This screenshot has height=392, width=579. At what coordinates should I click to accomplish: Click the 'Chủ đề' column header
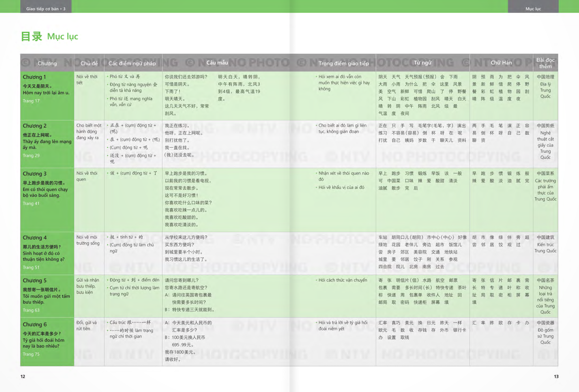click(x=89, y=63)
